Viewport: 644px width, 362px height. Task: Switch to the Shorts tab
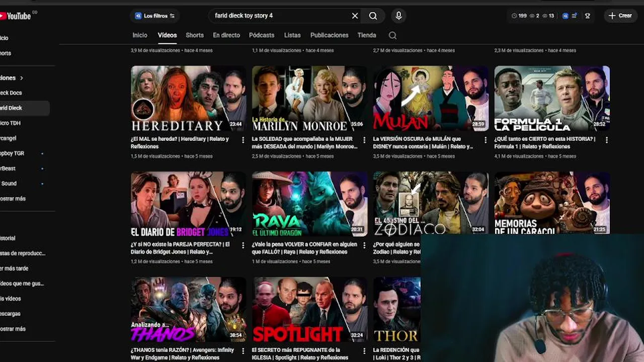(195, 35)
